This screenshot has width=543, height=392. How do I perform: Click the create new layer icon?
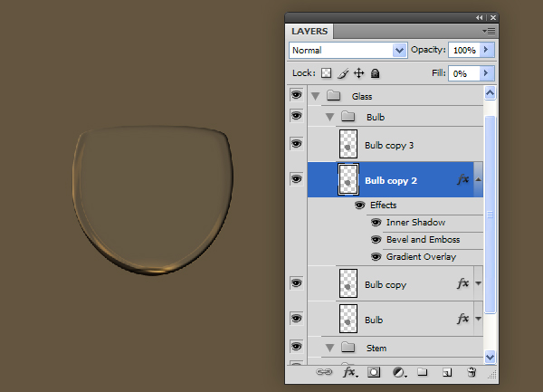447,372
